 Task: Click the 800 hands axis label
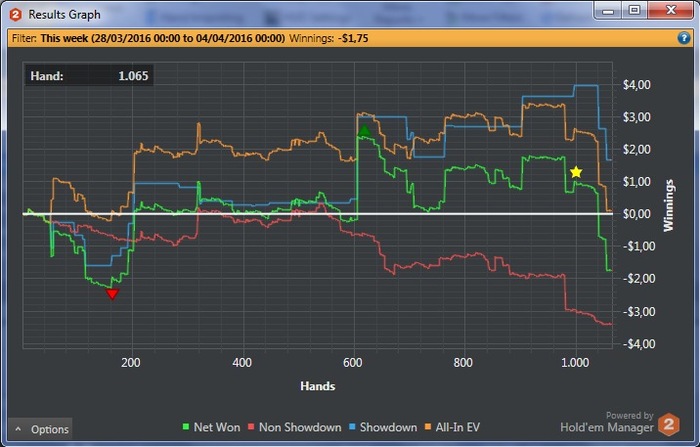coord(463,363)
